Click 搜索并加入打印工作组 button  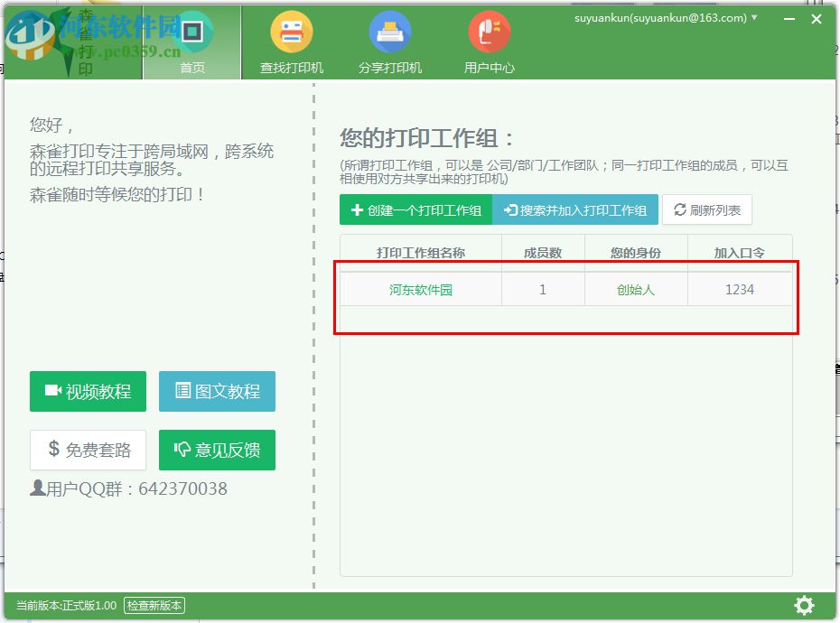574,209
